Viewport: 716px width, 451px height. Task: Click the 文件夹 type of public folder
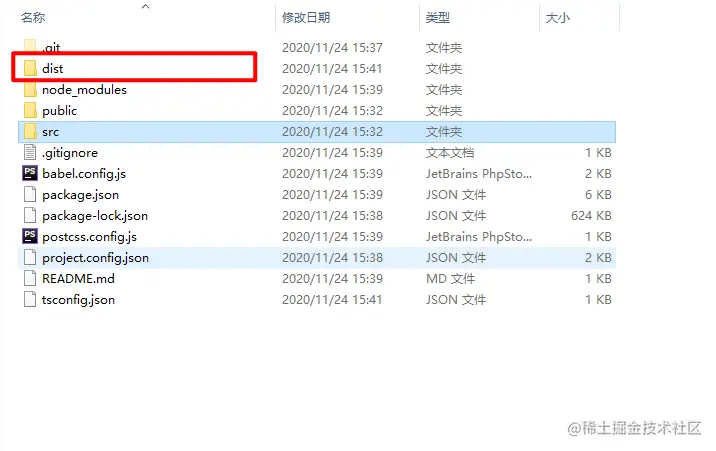point(444,110)
